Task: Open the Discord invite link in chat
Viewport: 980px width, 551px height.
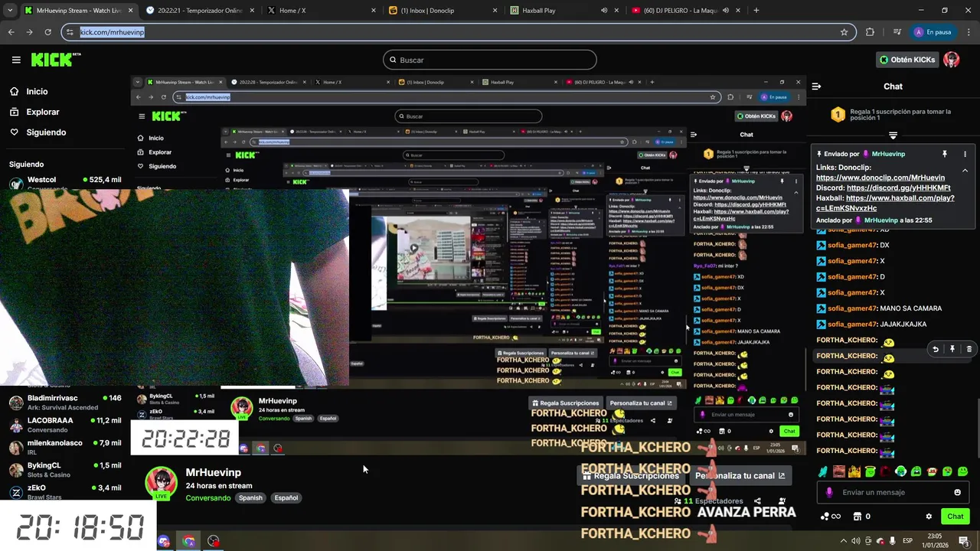Action: pos(899,187)
